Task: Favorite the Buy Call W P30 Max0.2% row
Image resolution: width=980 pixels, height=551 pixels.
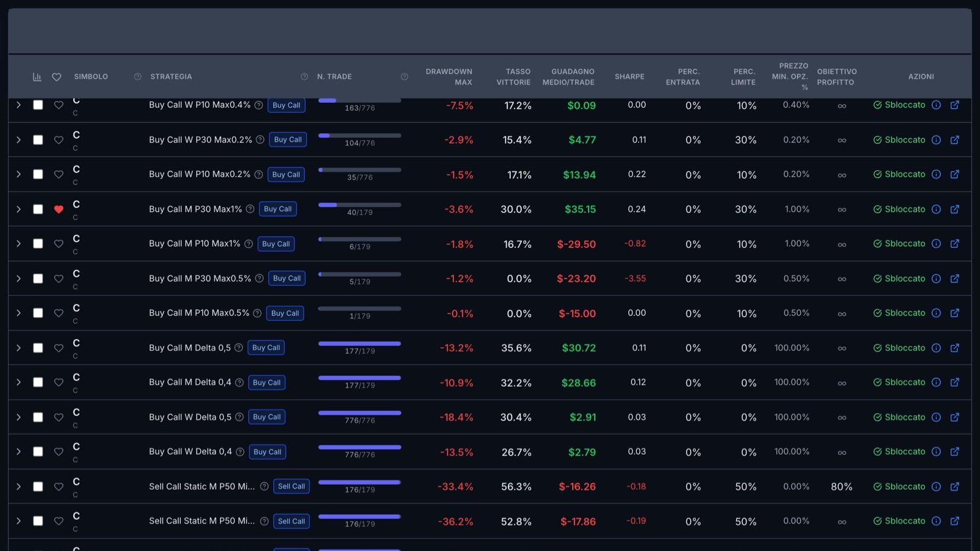Action: (x=59, y=140)
